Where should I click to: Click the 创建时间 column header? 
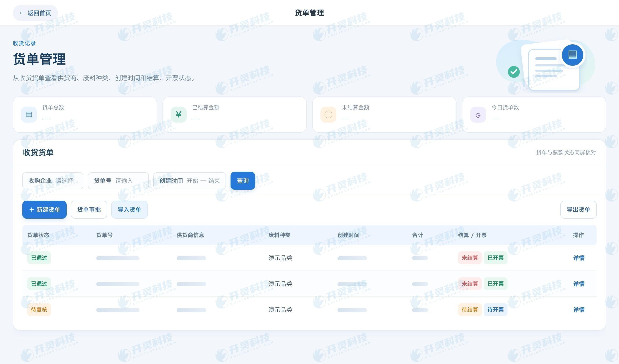[348, 235]
